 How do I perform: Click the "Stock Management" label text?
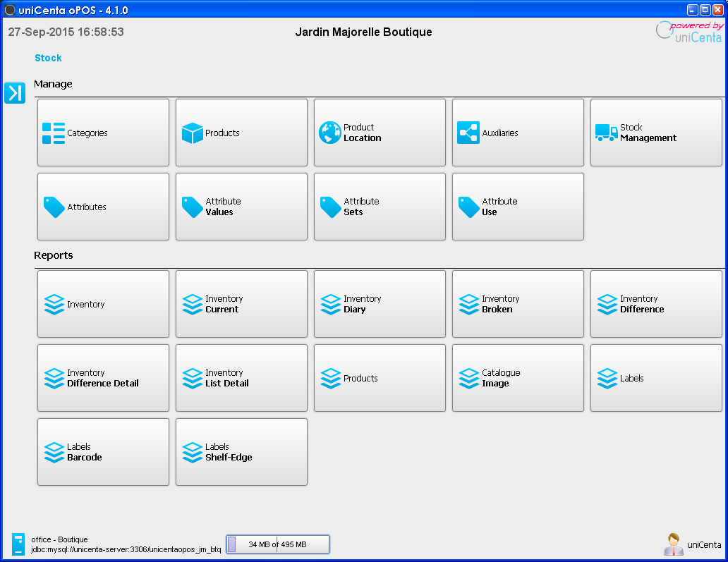(648, 133)
